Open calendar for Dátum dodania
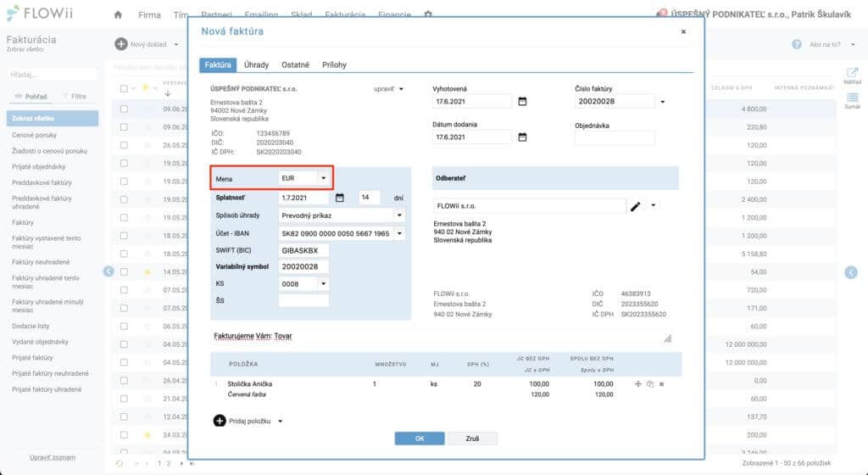 [x=522, y=137]
